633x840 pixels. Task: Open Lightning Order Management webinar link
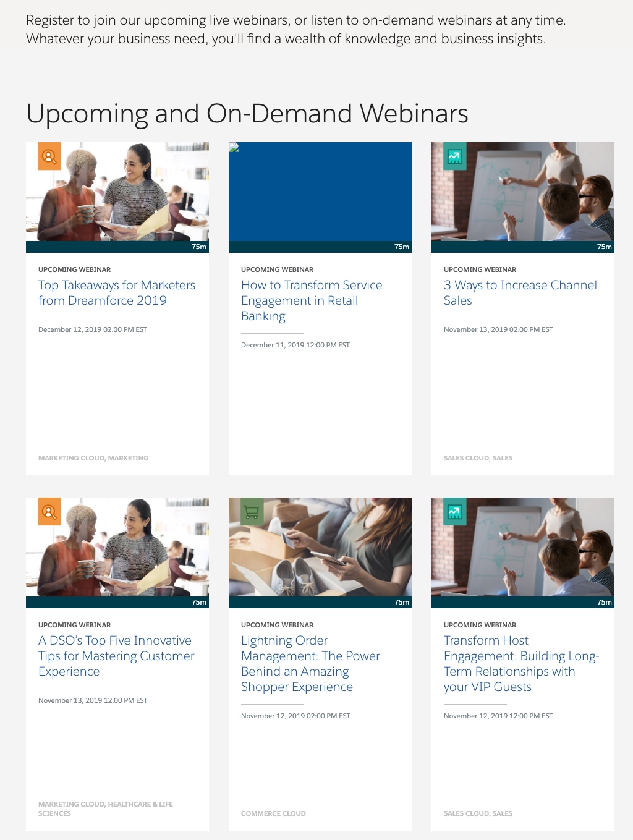(x=310, y=664)
